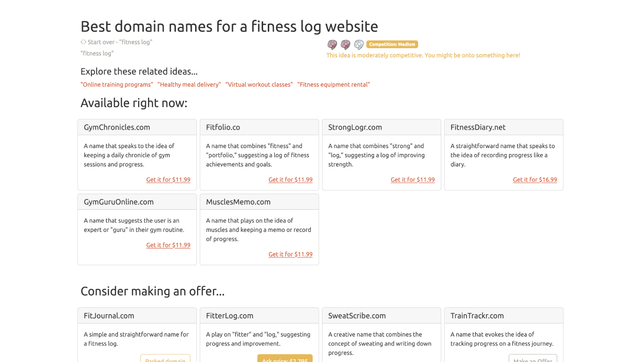Click the refresh icon beside Start over
This screenshot has height=362, width=644.
click(x=83, y=42)
